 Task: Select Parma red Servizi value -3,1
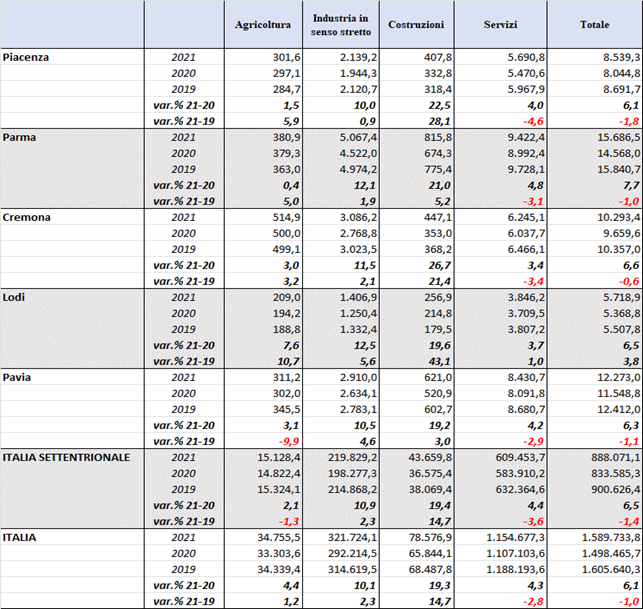tap(533, 201)
